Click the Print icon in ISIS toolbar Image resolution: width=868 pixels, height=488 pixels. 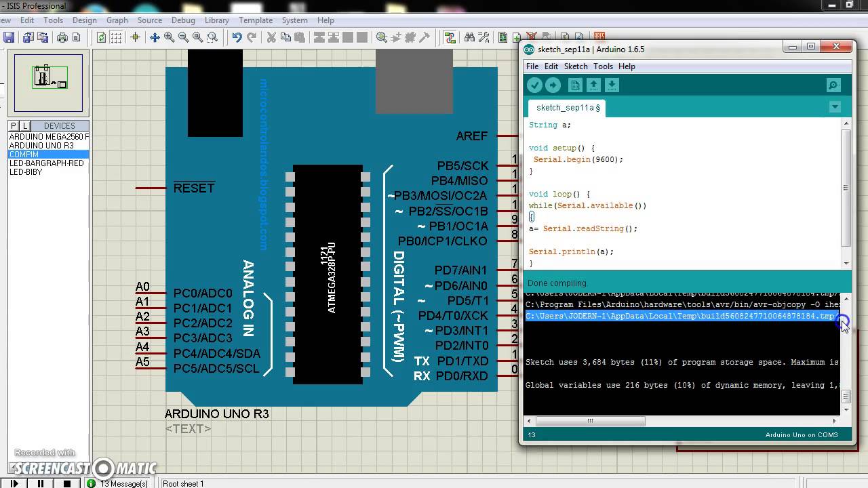coord(62,38)
